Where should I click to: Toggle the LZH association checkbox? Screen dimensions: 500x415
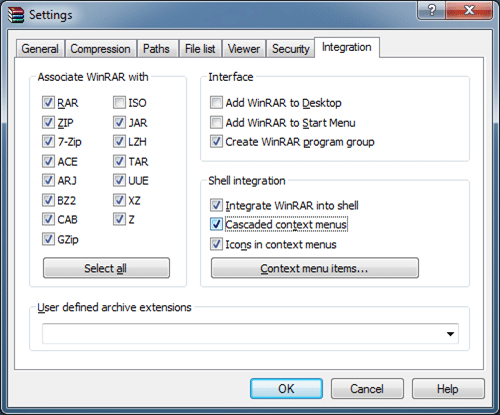[119, 141]
